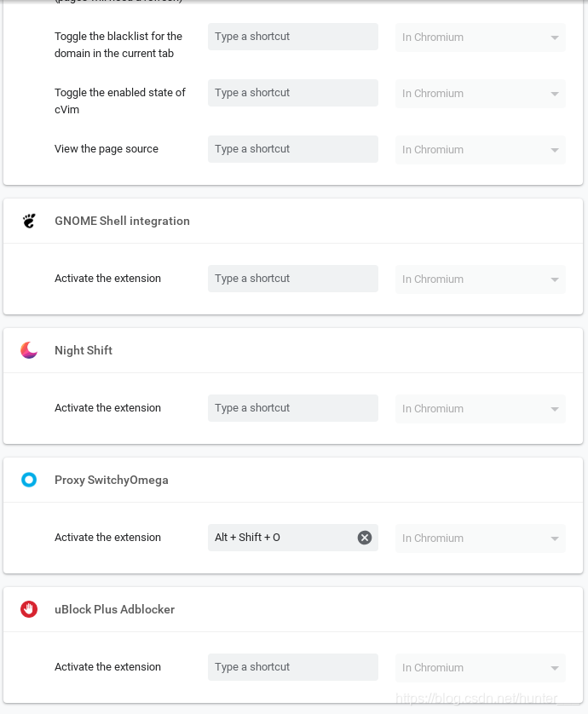Open scope dropdown for cVim enabled state

(x=481, y=94)
